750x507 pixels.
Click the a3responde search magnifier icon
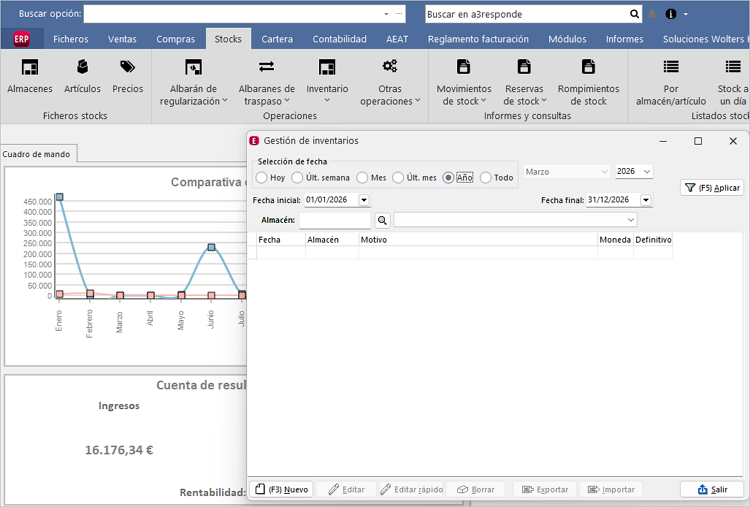[634, 14]
